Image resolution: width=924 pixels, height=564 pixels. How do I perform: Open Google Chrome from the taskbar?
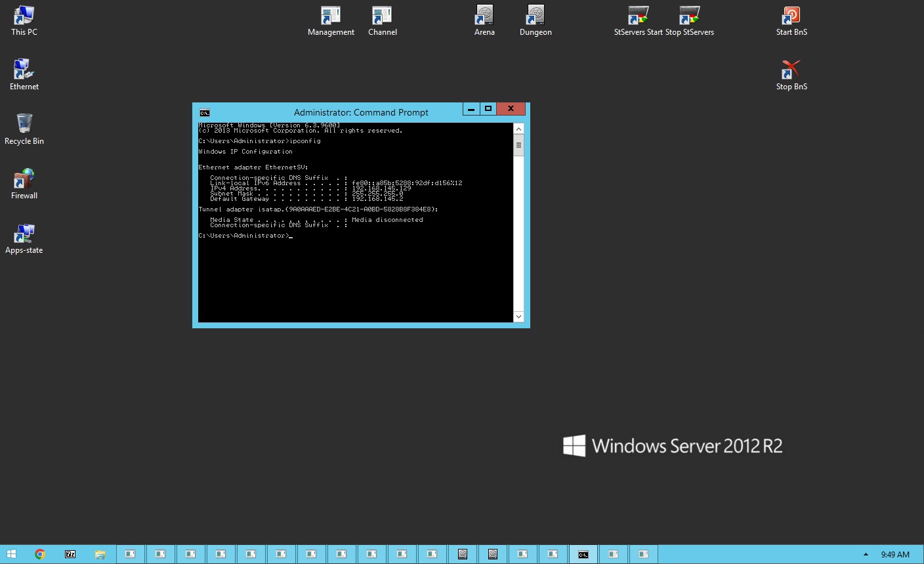tap(40, 554)
